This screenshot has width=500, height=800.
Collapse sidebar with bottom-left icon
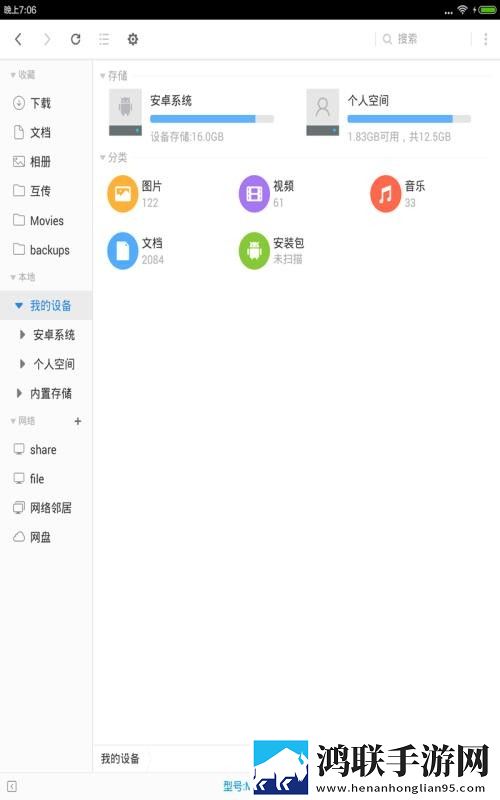[x=12, y=786]
